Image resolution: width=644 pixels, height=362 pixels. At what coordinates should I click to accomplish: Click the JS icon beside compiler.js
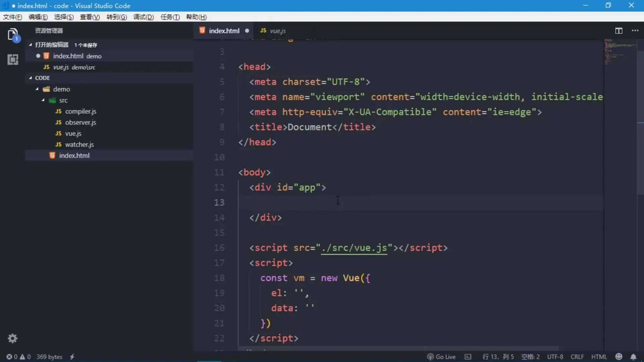click(x=58, y=111)
